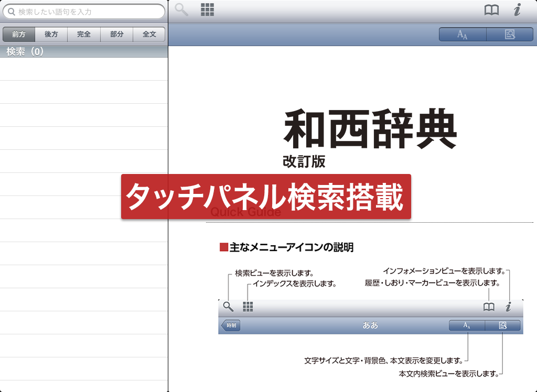Select 前方 prefix match mode
This screenshot has height=392, width=537.
point(19,34)
